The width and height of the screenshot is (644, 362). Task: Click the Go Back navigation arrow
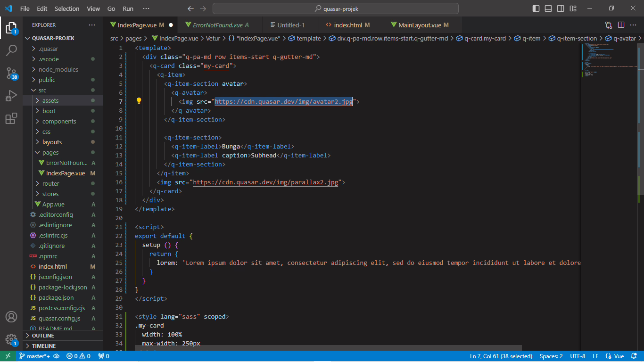pyautogui.click(x=190, y=8)
